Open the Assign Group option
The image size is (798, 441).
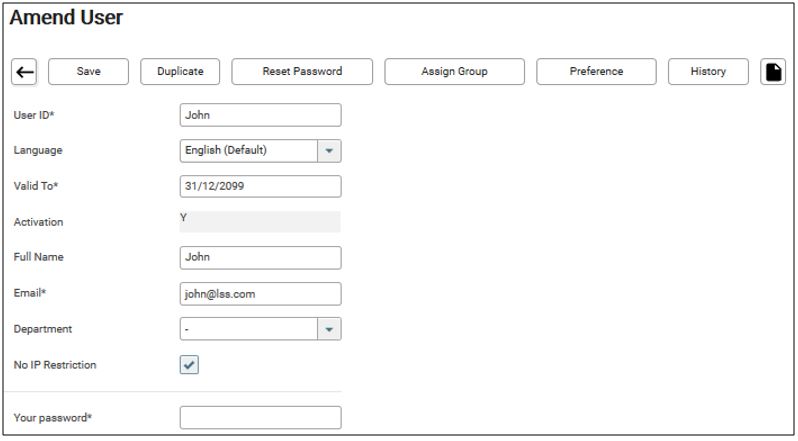click(454, 72)
